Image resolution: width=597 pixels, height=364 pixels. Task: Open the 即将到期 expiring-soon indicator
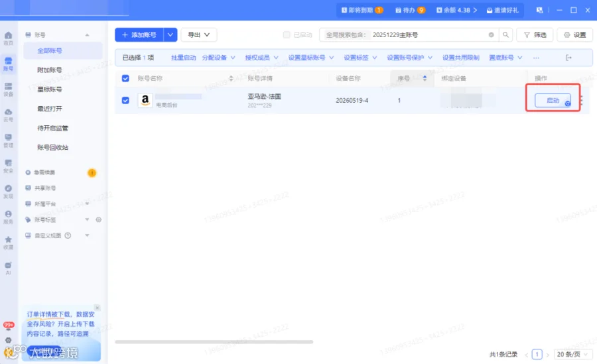362,11
